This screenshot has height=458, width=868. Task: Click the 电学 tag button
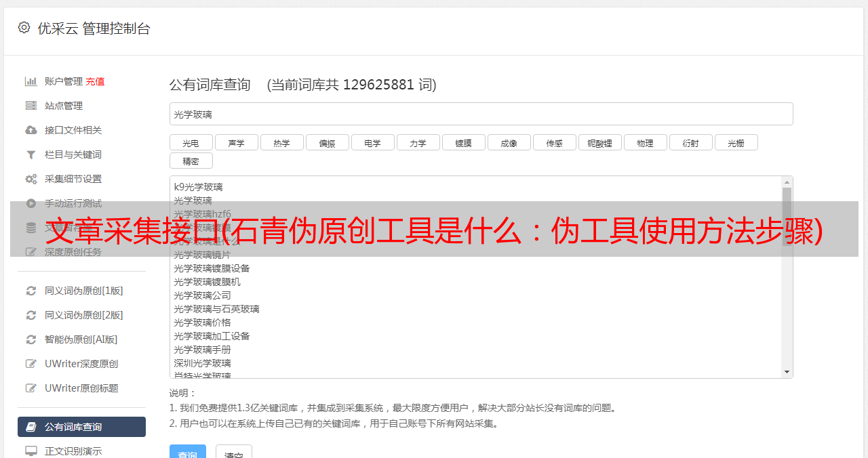(x=373, y=142)
